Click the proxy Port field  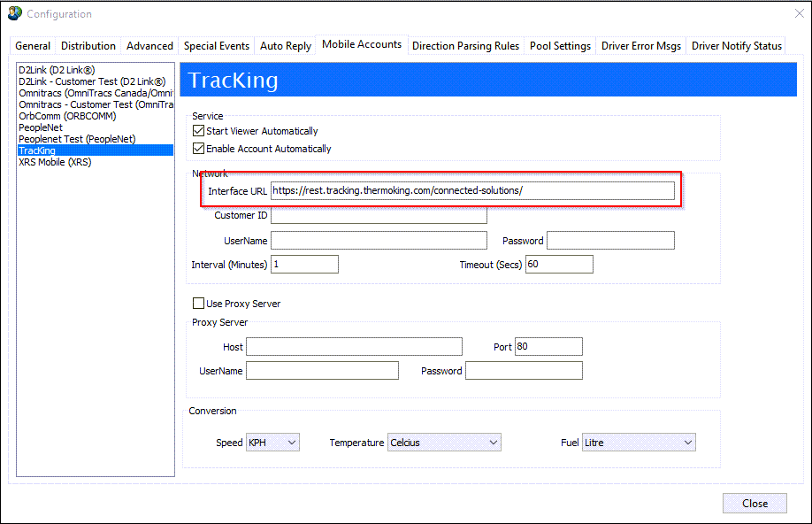click(548, 347)
